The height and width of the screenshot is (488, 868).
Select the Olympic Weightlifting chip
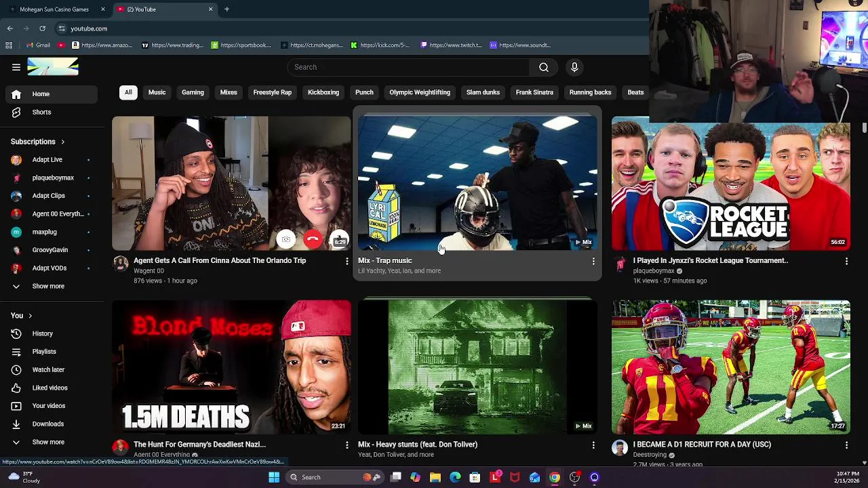coord(420,92)
